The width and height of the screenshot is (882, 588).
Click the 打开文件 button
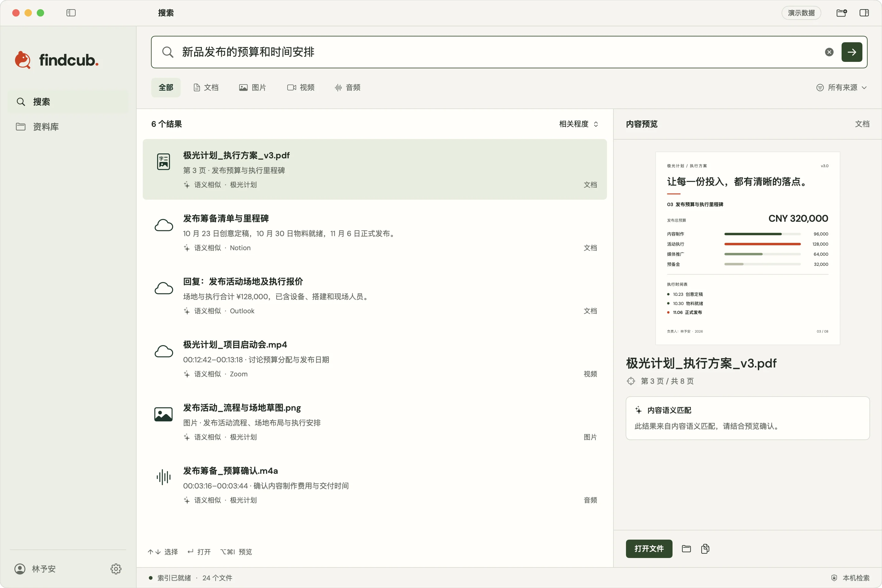pos(649,548)
